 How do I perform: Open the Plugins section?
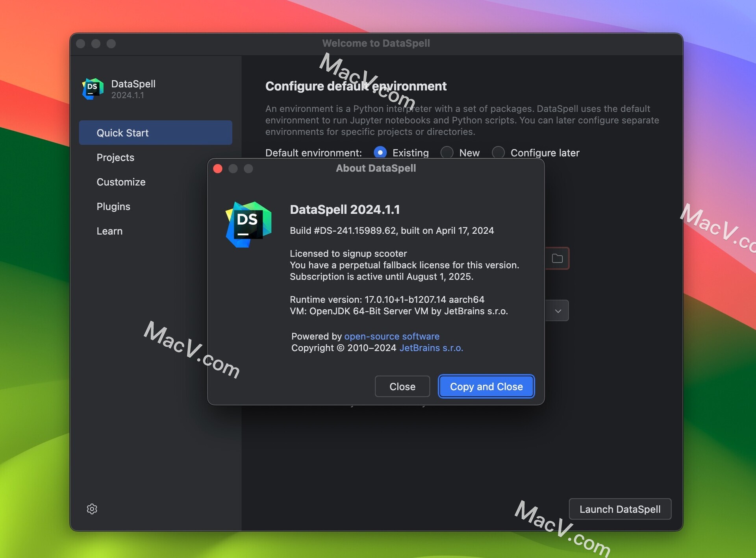[113, 206]
